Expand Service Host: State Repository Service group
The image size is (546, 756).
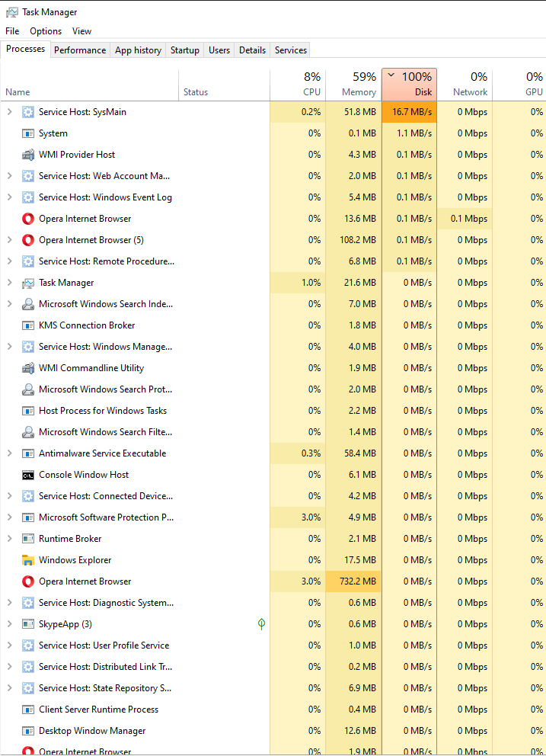click(10, 688)
